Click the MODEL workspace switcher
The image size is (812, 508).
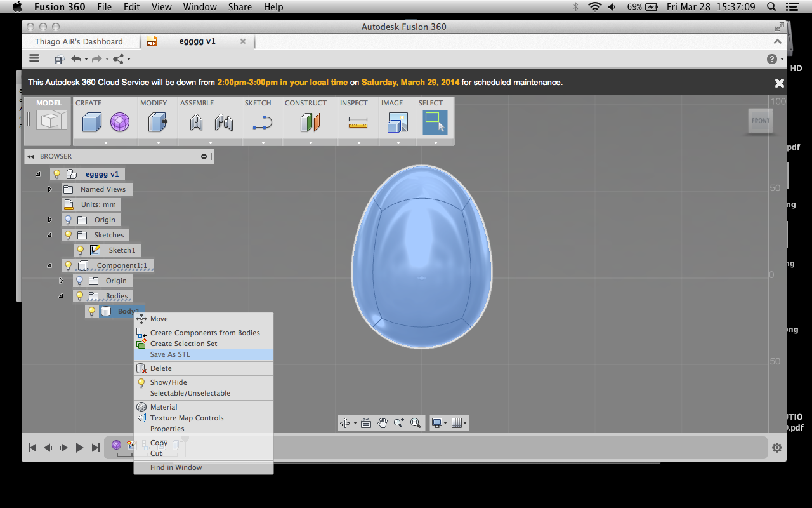pyautogui.click(x=48, y=121)
